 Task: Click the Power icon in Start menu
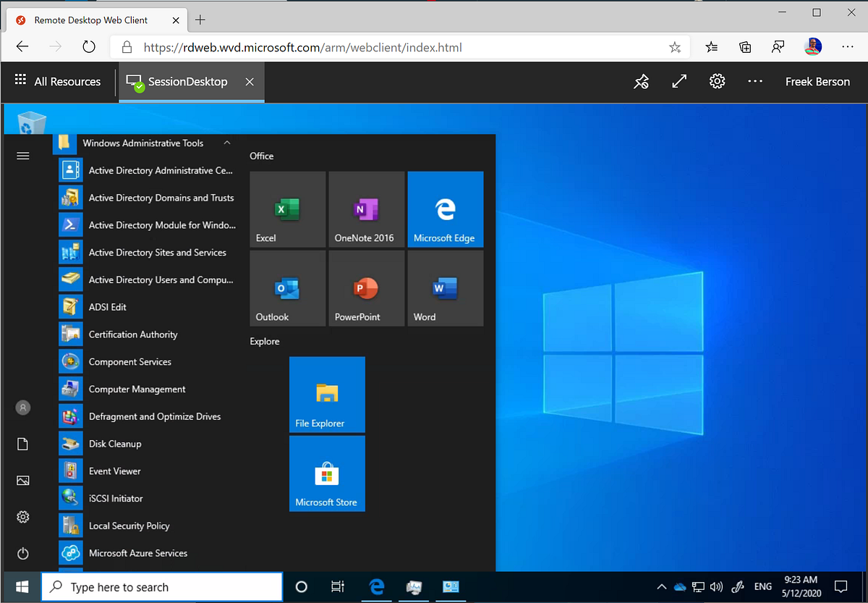[23, 554]
